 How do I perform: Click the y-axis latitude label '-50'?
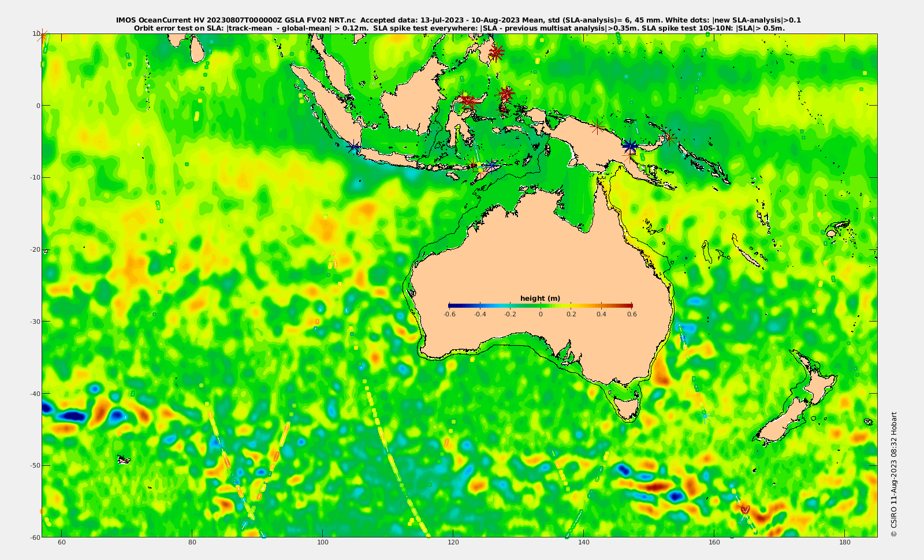(x=35, y=465)
